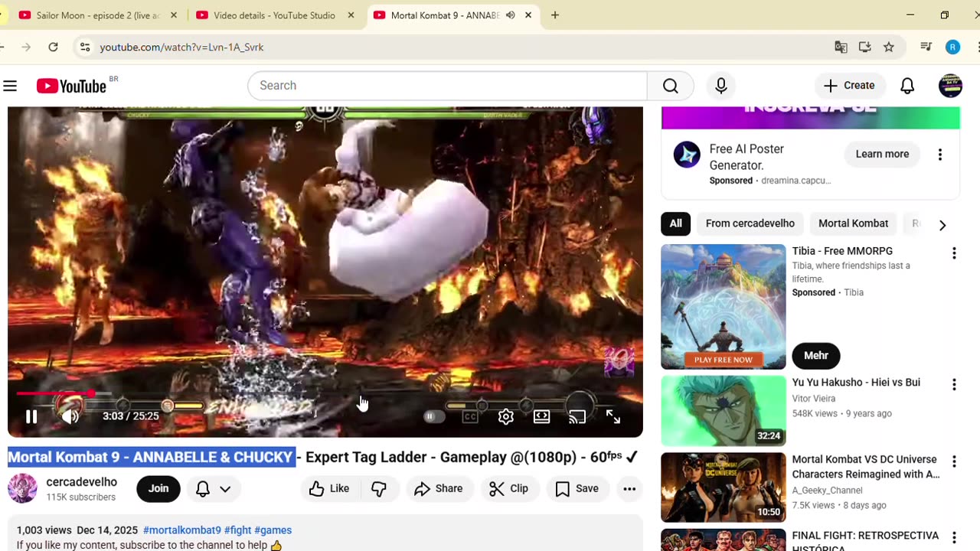
Task: Toggle the autoplay switch
Action: (x=433, y=416)
